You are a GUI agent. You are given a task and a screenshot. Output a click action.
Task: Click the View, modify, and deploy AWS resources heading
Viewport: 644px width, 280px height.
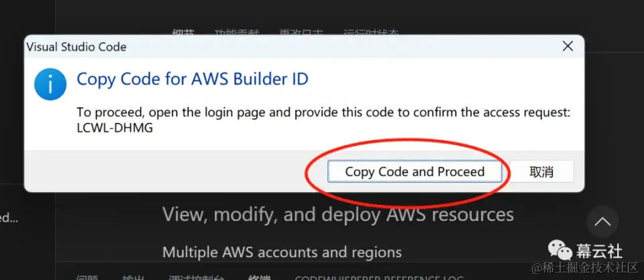[338, 215]
